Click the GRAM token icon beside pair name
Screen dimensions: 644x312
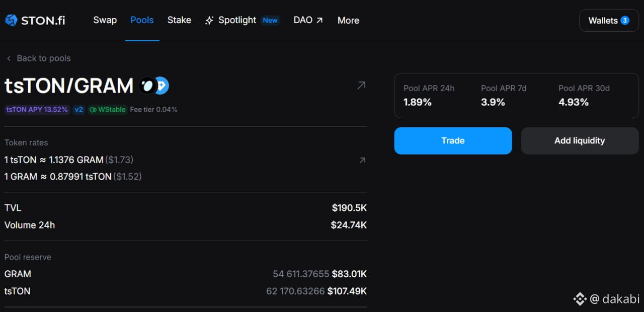(x=162, y=86)
